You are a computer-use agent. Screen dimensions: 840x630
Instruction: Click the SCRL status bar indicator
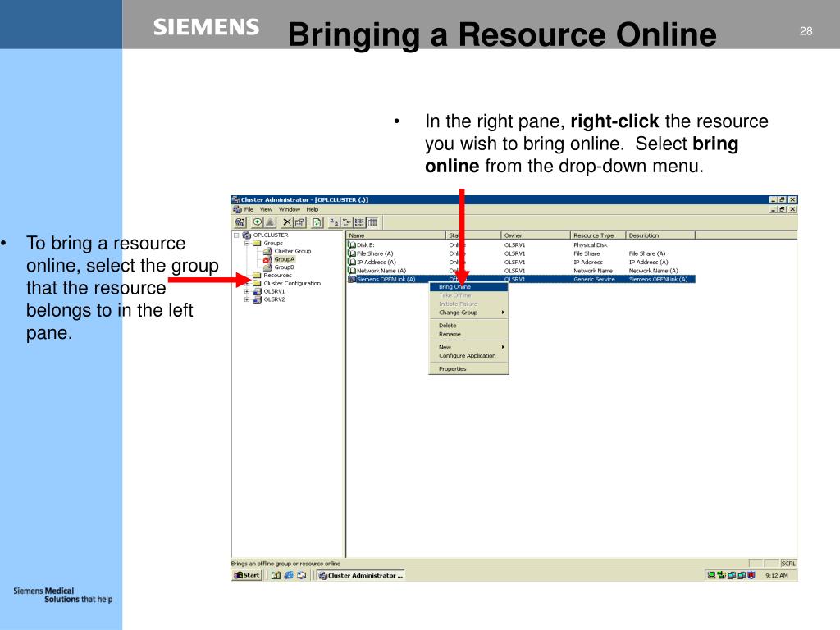click(788, 564)
